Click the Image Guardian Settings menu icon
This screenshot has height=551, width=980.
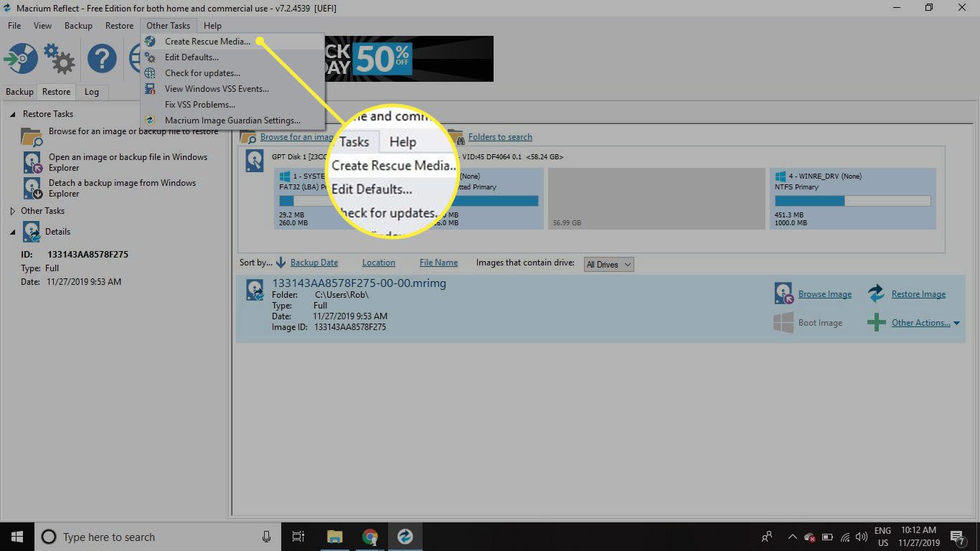(x=150, y=121)
